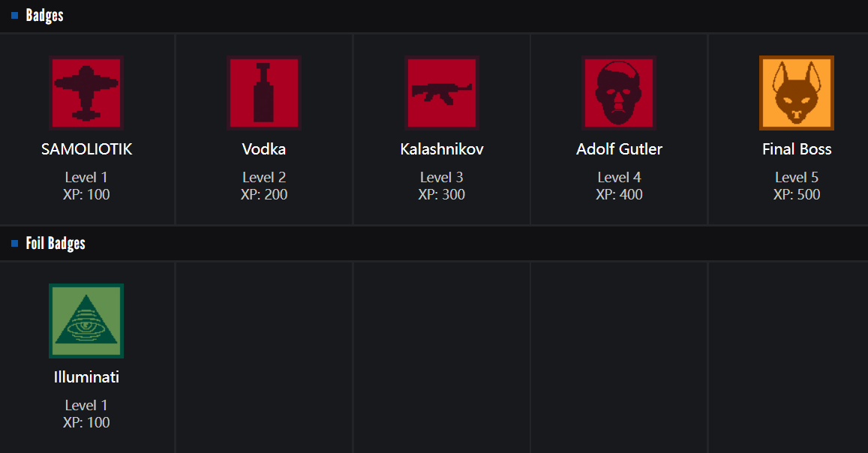Click the Vodka badge title

264,149
